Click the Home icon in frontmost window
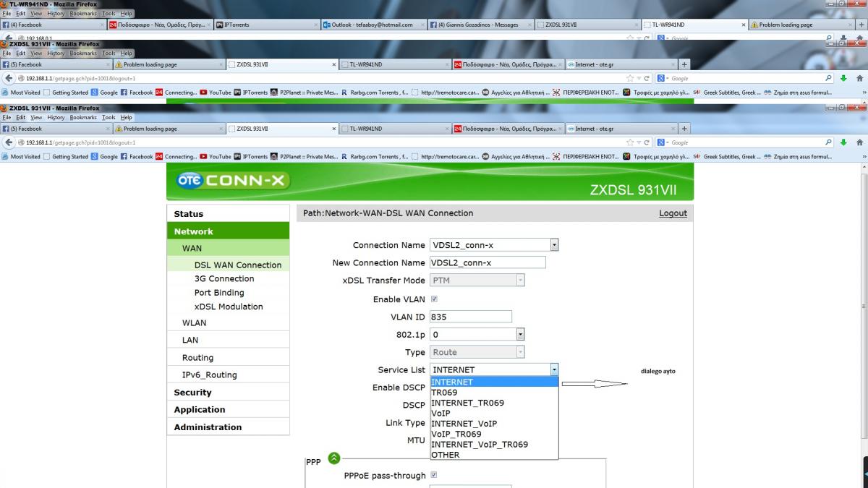868x488 pixels. (859, 142)
